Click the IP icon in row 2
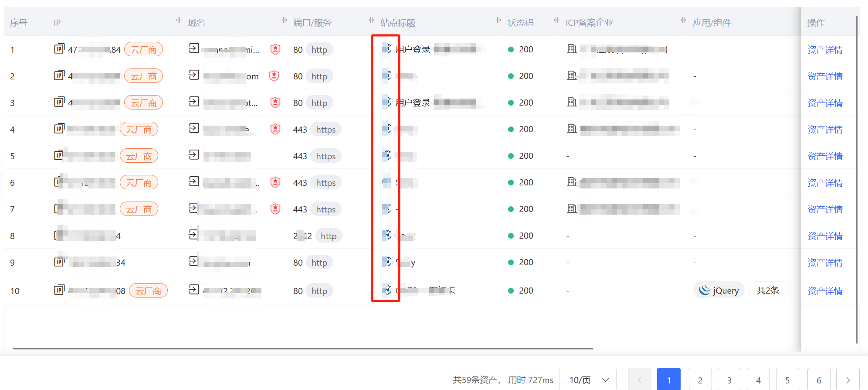 point(59,75)
